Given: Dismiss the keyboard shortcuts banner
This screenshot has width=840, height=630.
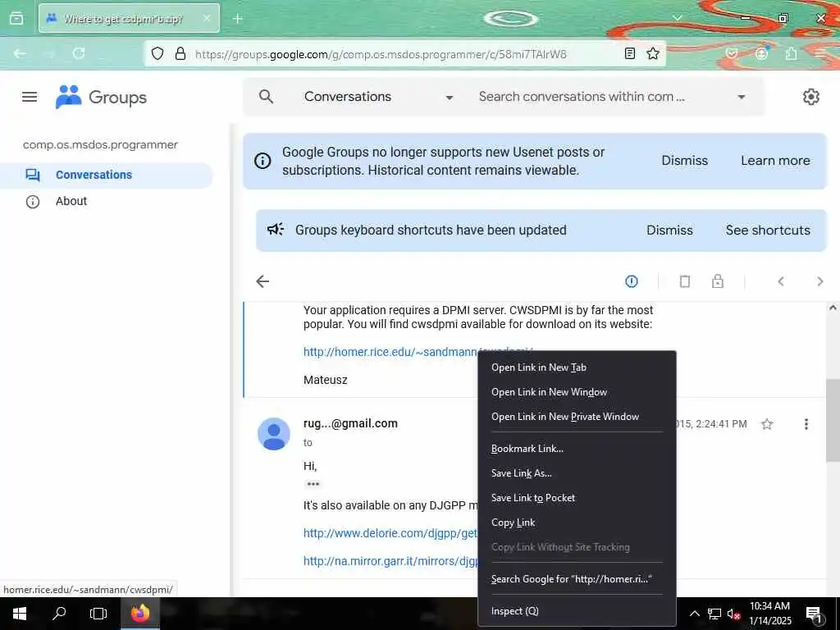Looking at the screenshot, I should (x=669, y=231).
